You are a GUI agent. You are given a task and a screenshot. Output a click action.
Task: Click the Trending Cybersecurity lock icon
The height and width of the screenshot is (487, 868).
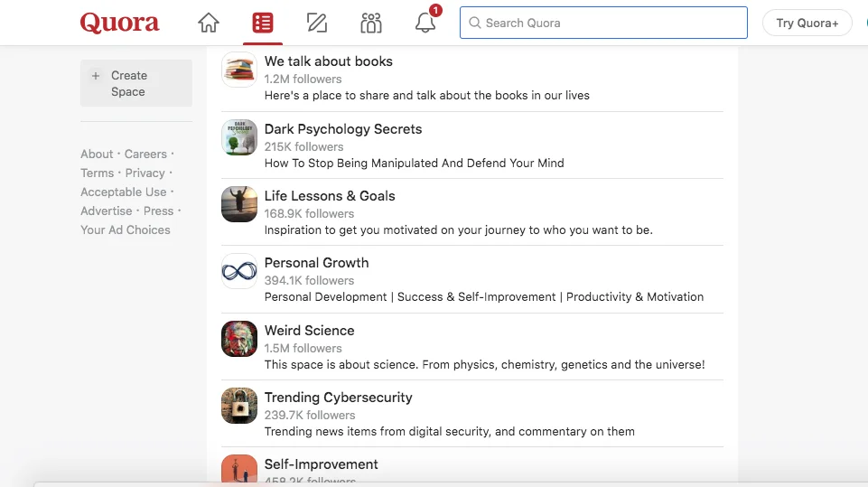[239, 406]
